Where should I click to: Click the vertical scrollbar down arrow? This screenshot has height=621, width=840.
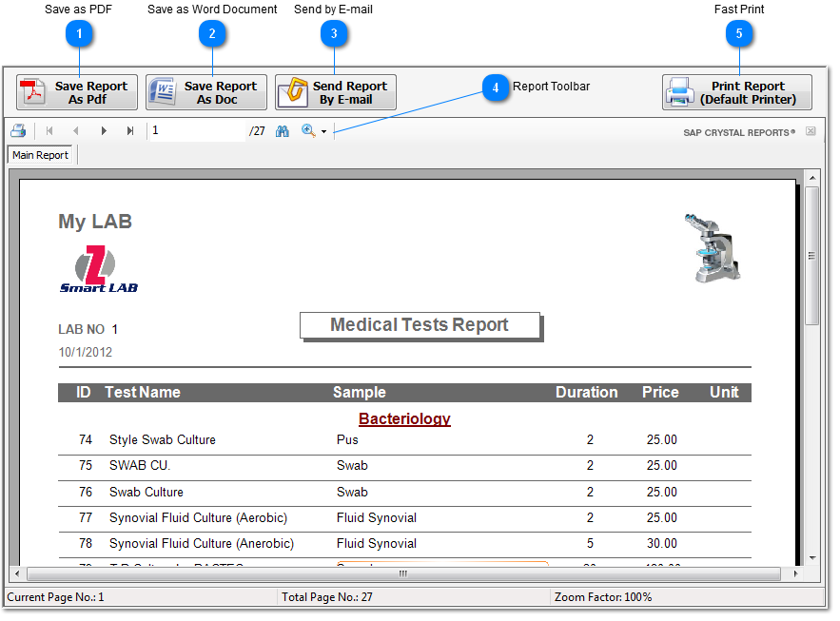811,558
